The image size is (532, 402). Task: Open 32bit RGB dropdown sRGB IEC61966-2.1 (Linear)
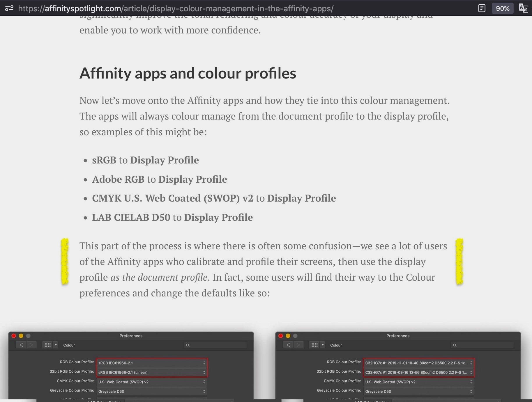pyautogui.click(x=152, y=372)
